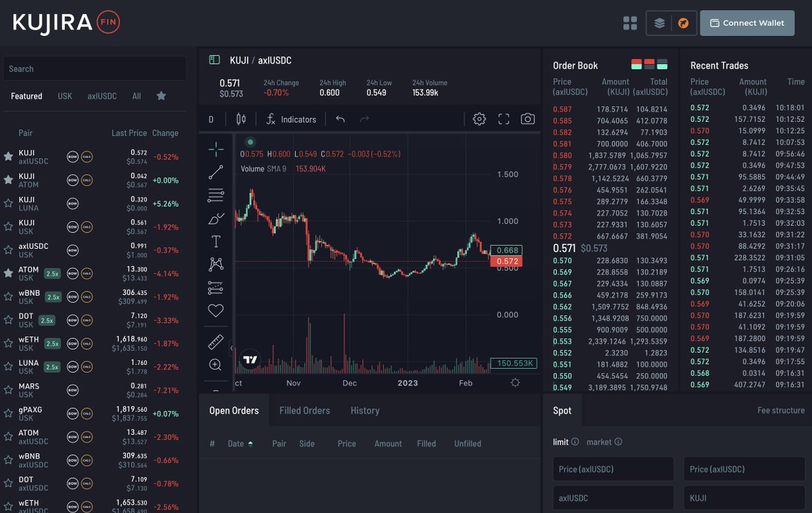
Task: Switch to the Filled Orders tab
Action: point(304,411)
